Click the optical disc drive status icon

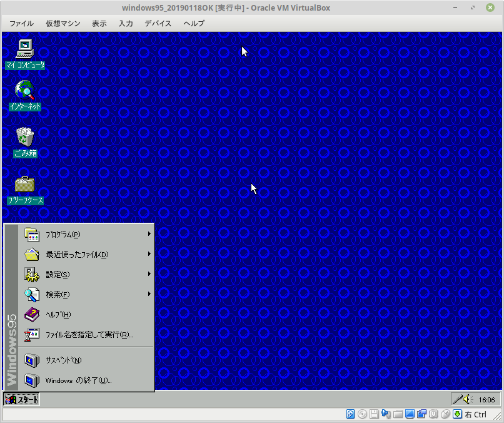(363, 414)
